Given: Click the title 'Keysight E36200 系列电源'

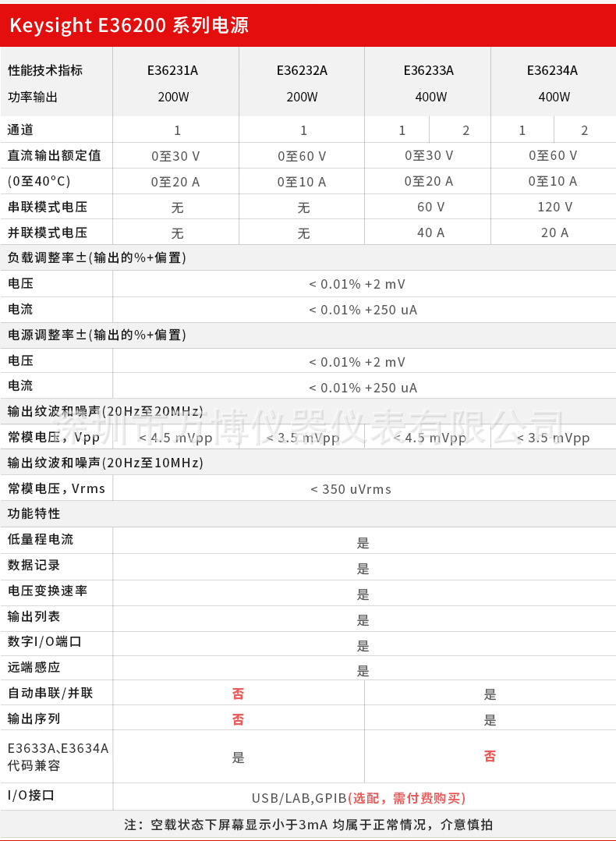Looking at the screenshot, I should click(x=129, y=25).
